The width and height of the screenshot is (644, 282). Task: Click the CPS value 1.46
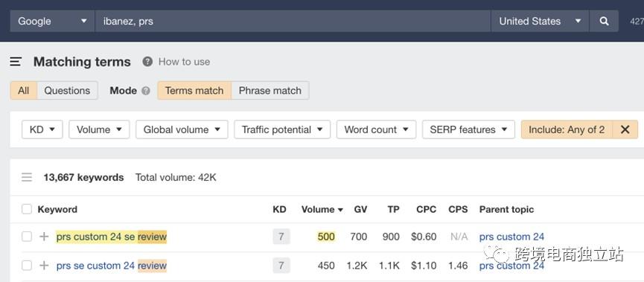[458, 266]
